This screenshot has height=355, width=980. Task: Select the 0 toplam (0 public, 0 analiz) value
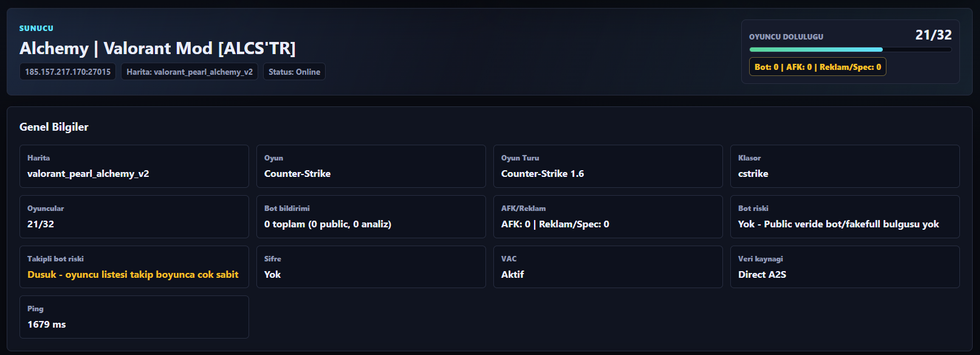(x=327, y=224)
